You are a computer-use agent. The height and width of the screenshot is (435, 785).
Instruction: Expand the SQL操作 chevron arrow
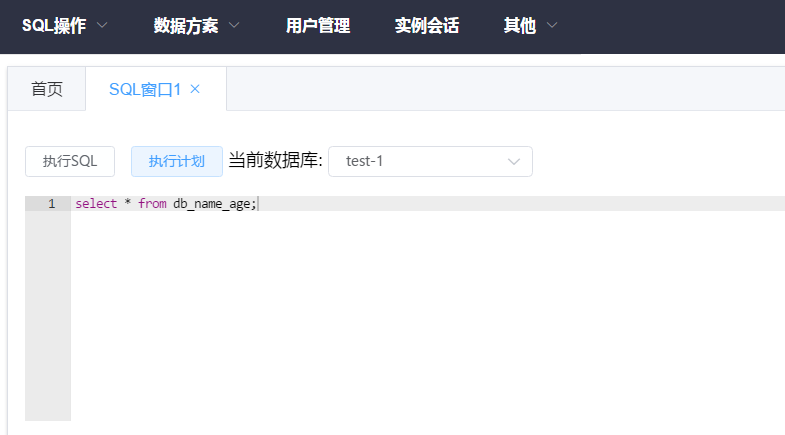point(102,25)
